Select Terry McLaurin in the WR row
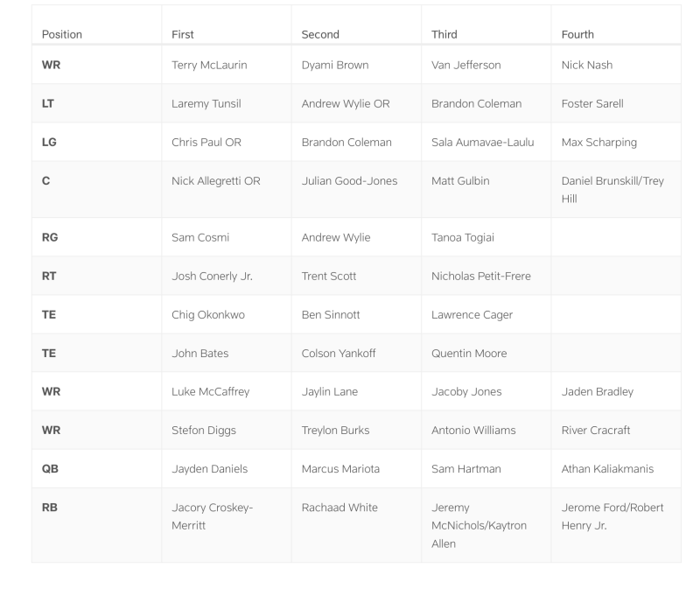Screen dimensions: 700x589 point(209,65)
